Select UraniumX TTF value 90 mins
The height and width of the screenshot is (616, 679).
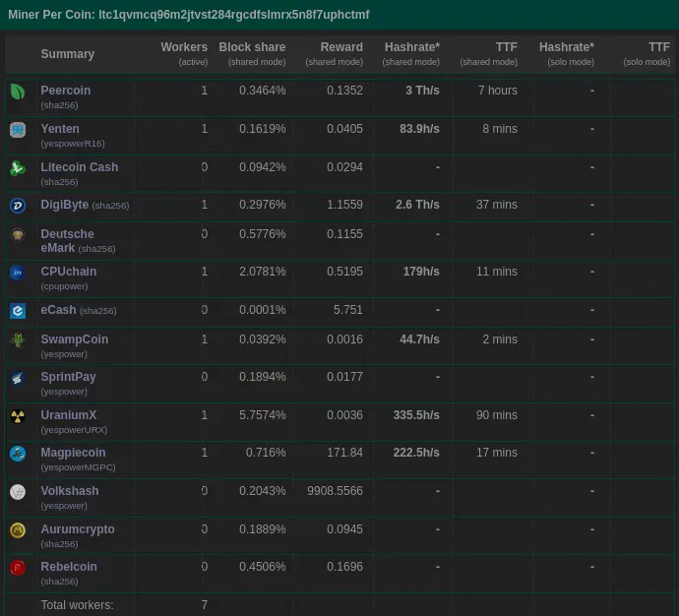(497, 415)
